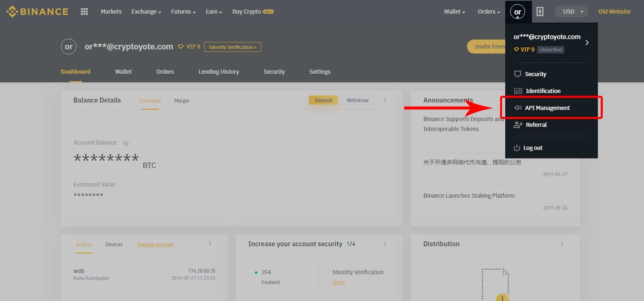
Task: Open the Security tab in the account tabs
Action: (x=274, y=72)
